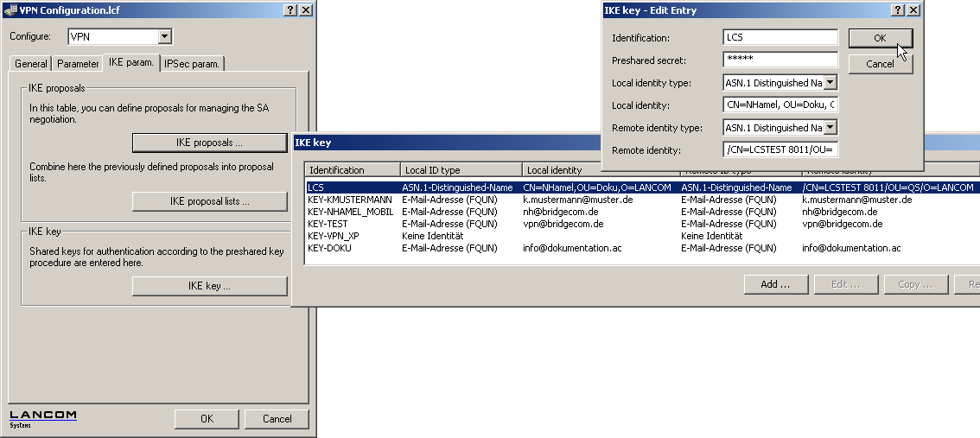Select the KEY-KMUSTERMANN row in the list
980x438 pixels.
point(349,200)
